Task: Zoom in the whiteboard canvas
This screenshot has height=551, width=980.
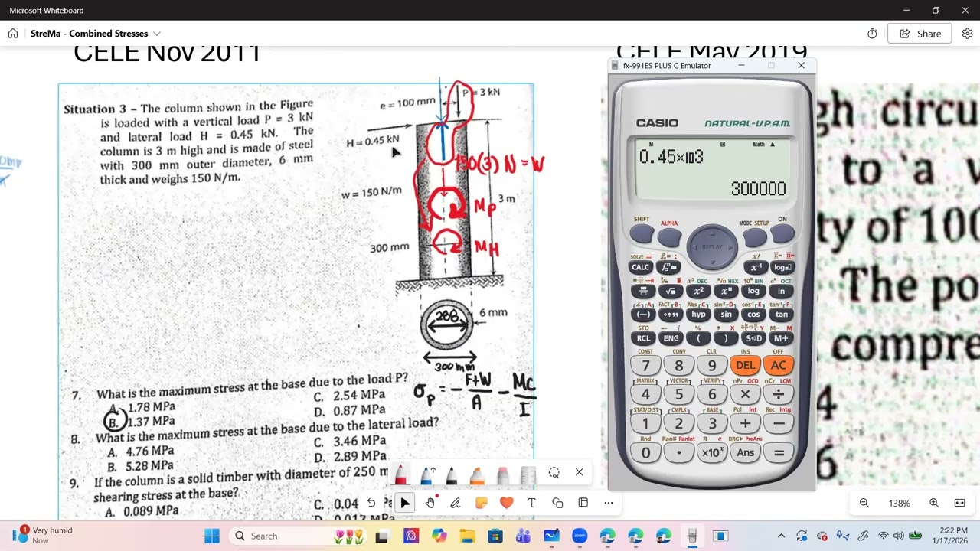Action: point(934,503)
